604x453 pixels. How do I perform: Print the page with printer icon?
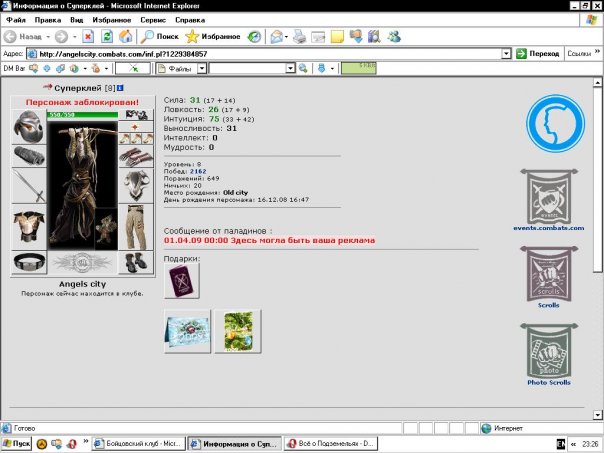click(299, 37)
